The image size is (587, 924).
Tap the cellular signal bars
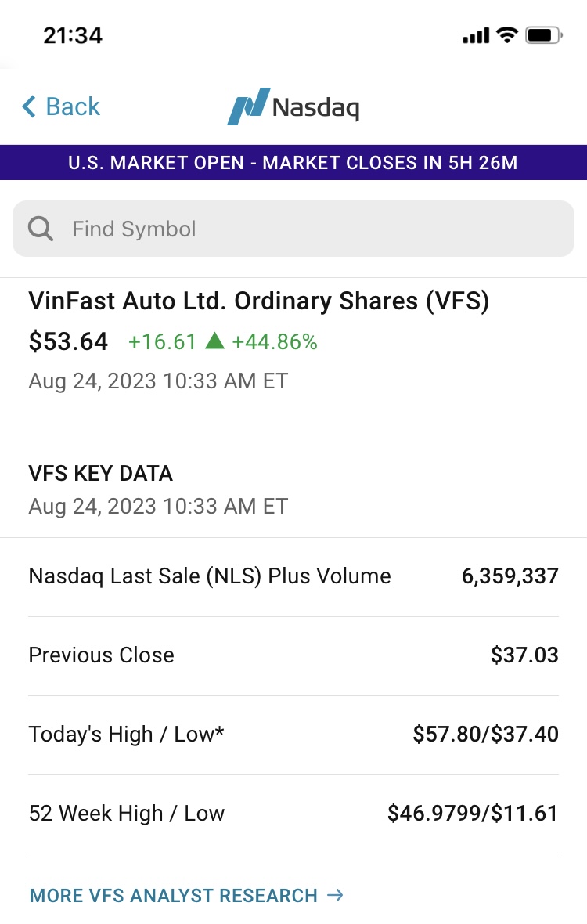[475, 36]
